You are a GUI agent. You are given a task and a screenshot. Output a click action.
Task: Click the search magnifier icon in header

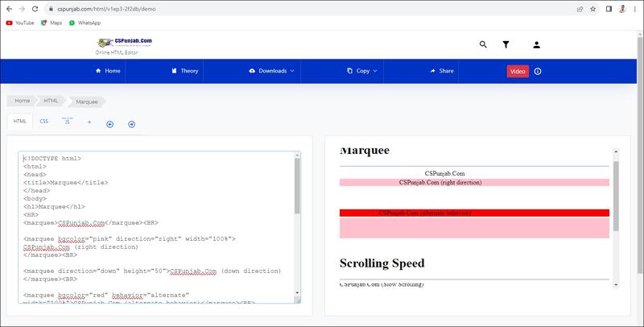click(x=483, y=45)
